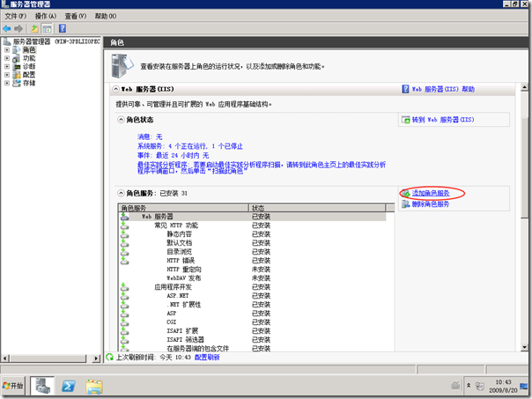Click the tree pane scrollbar left arrow

[x=5, y=358]
